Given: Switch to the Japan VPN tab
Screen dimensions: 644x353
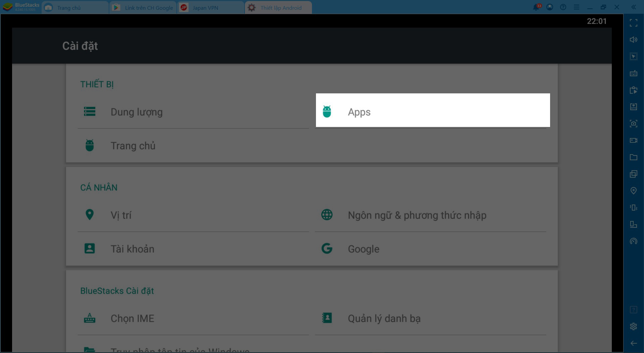Looking at the screenshot, I should [x=205, y=8].
